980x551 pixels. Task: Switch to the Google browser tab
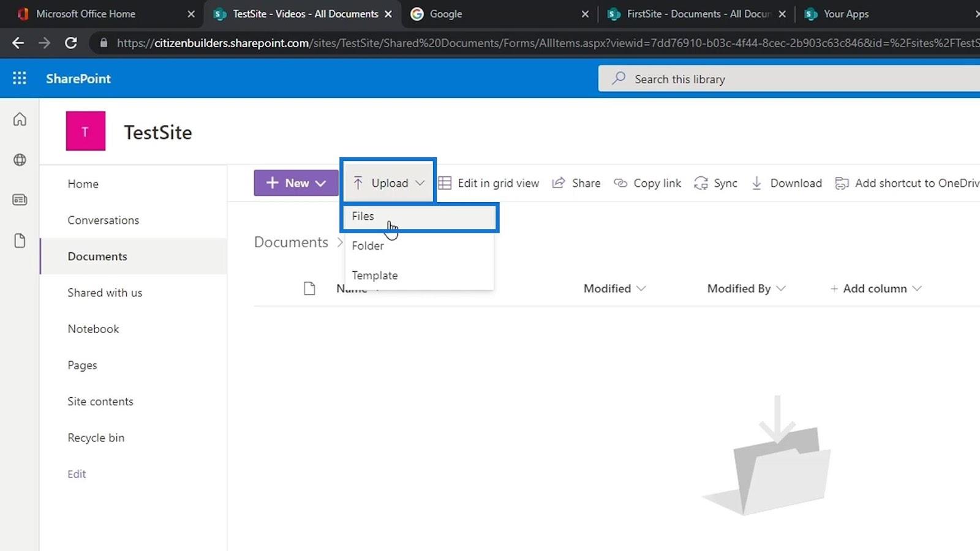[x=445, y=13]
